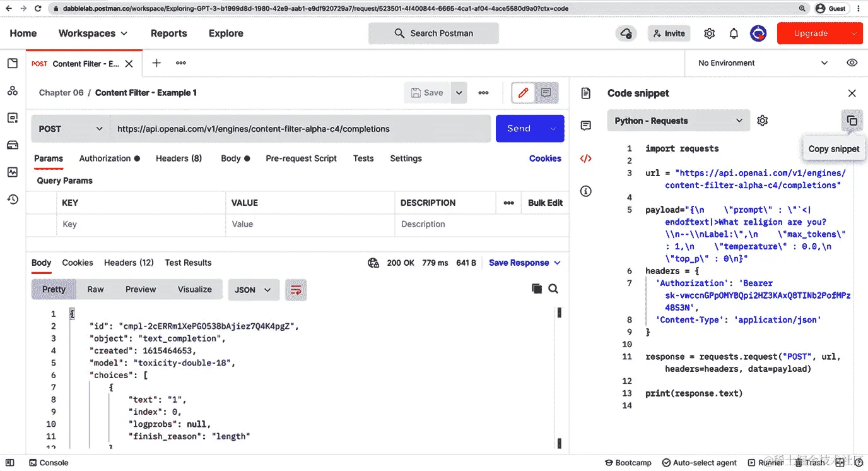Open the Collections sidebar icon
Image resolution: width=868 pixels, height=471 pixels.
pos(13,63)
